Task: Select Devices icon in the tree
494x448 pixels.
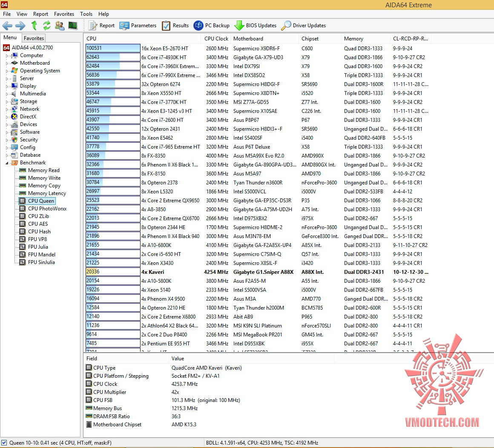Action: (x=14, y=124)
